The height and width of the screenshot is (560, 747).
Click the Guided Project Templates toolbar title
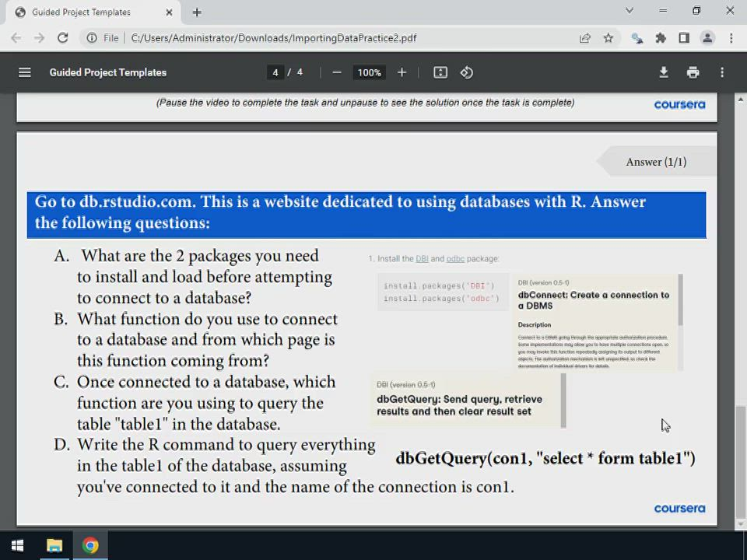(108, 72)
